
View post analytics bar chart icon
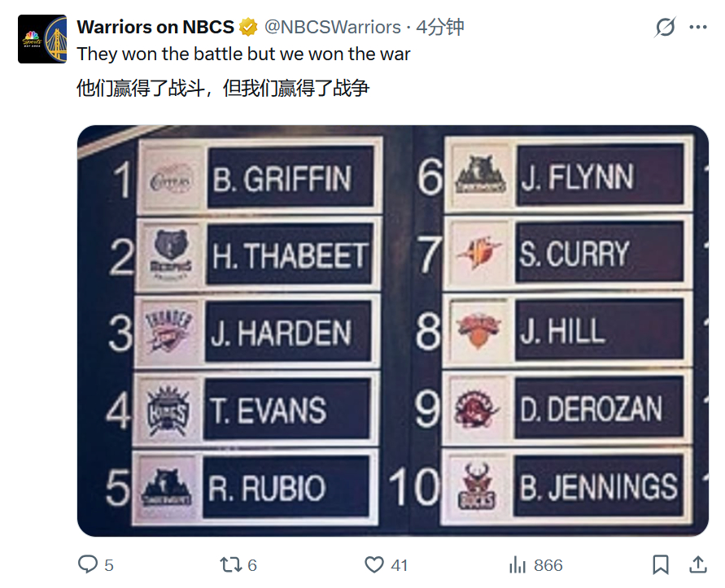click(518, 564)
